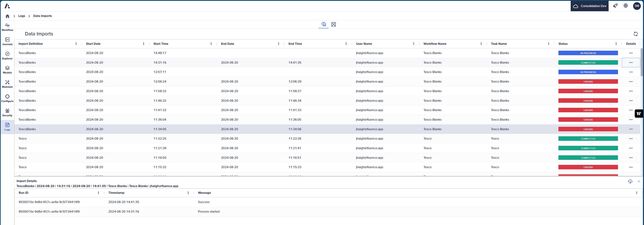Select the Process started message row
The image size is (644, 225).
click(328, 212)
